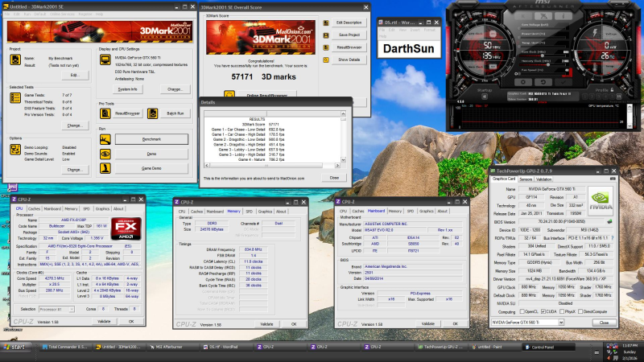Click the Afterburner graph scroll-down arrow

point(630,126)
